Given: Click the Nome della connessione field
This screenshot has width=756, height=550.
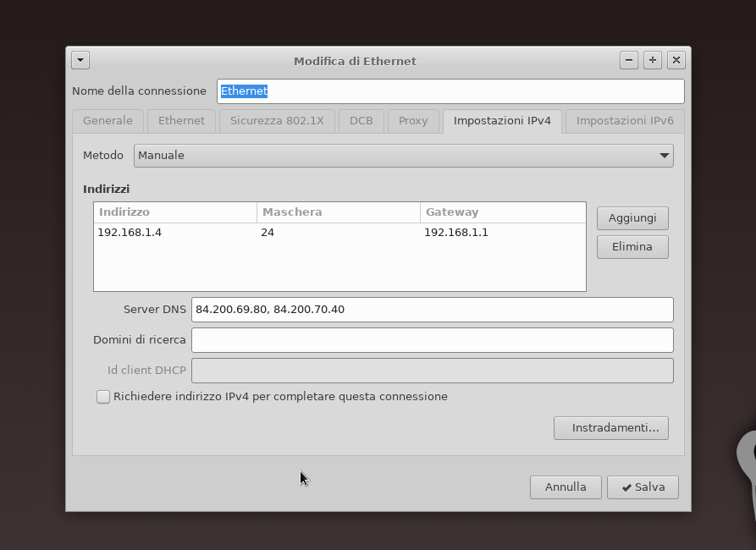Looking at the screenshot, I should 450,91.
